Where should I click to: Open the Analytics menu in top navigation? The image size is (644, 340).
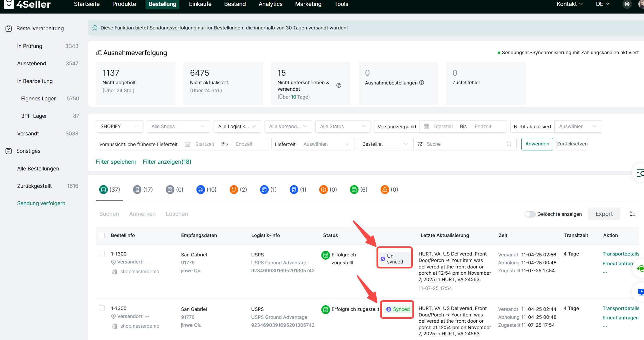click(270, 4)
